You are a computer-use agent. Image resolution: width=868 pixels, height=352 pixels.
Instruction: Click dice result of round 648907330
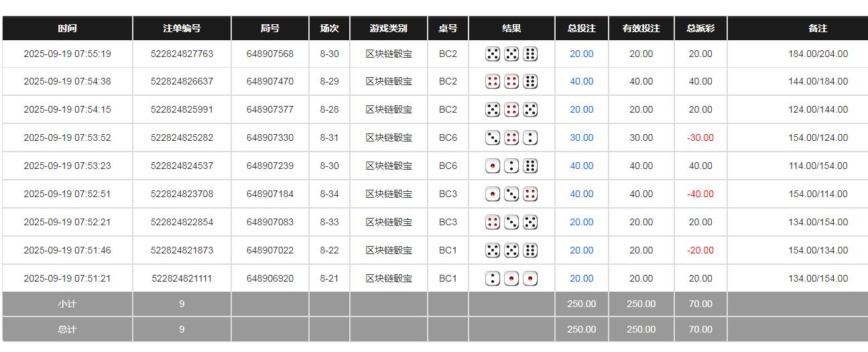click(x=511, y=138)
